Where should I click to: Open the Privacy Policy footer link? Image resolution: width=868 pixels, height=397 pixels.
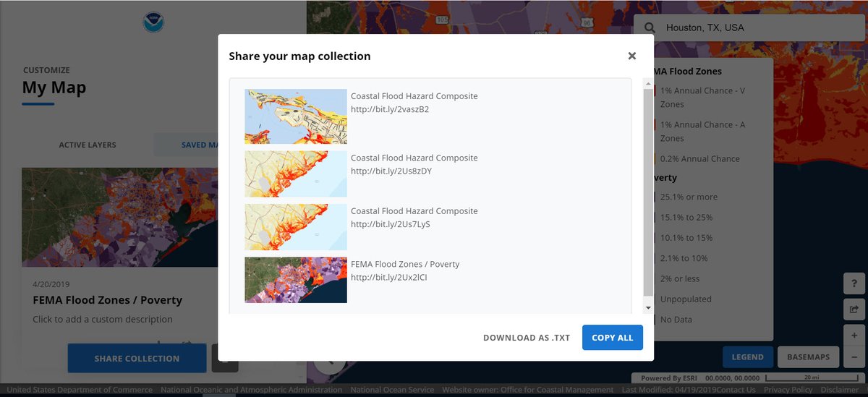pyautogui.click(x=788, y=390)
